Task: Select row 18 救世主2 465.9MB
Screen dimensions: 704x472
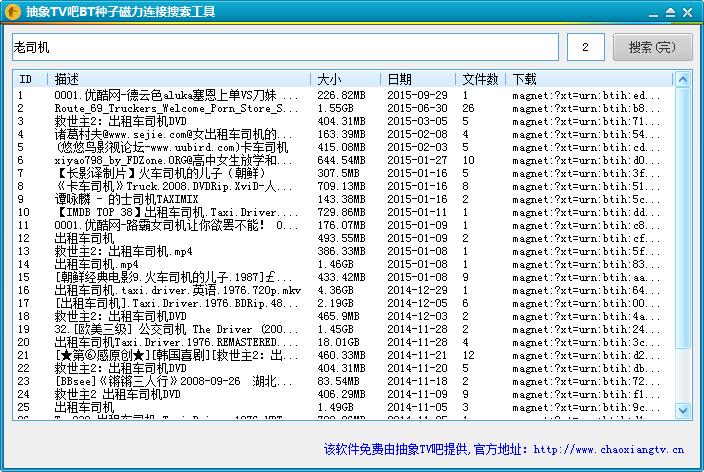Action: pyautogui.click(x=343, y=317)
